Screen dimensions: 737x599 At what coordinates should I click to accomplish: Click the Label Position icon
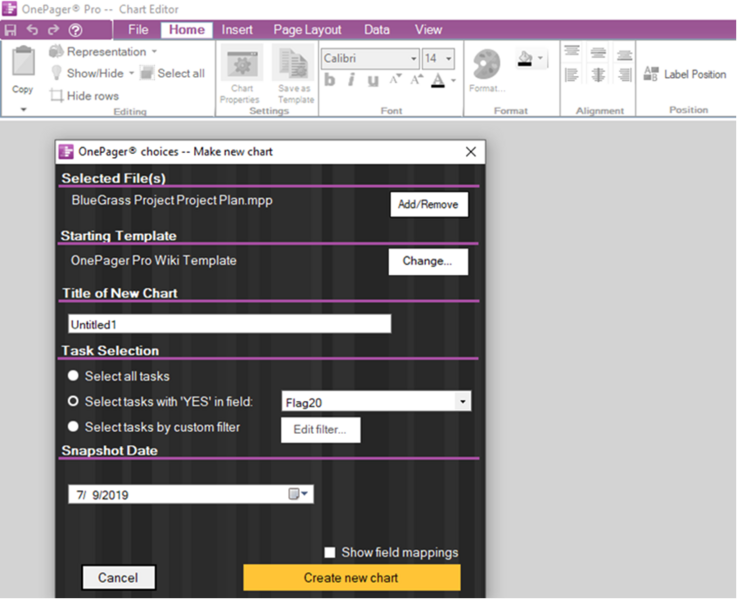pyautogui.click(x=651, y=74)
